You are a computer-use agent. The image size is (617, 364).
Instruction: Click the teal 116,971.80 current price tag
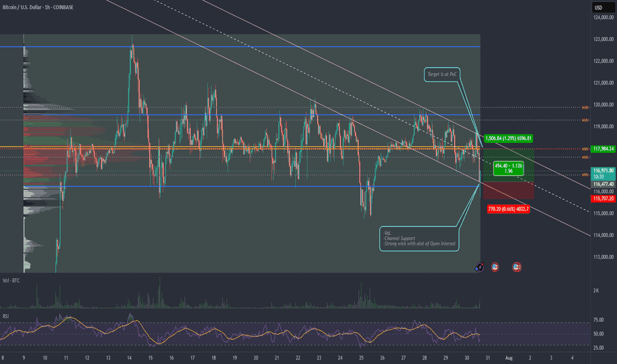(x=603, y=173)
